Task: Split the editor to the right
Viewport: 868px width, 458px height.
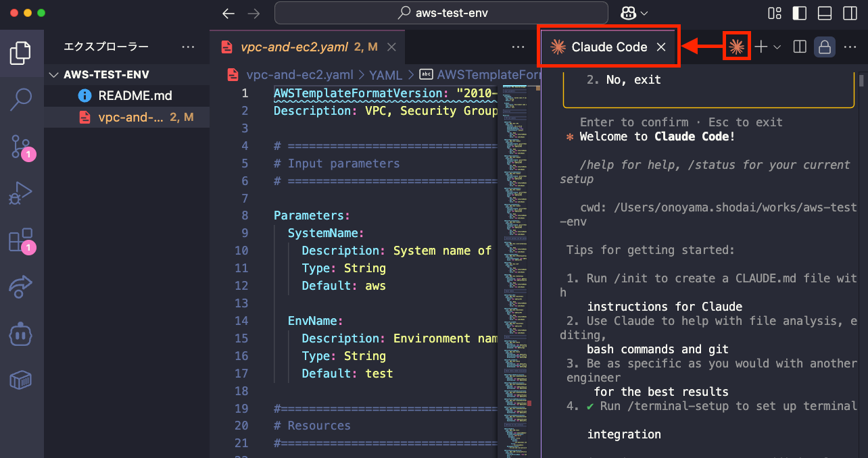Action: [x=800, y=47]
